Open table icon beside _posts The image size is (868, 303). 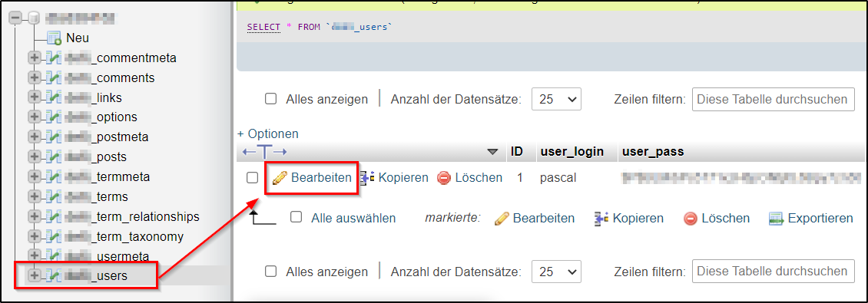54,157
